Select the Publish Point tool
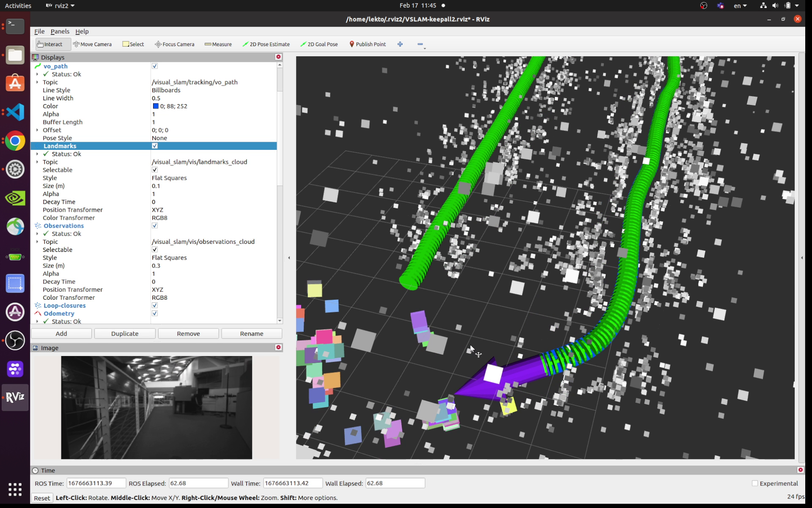The height and width of the screenshot is (508, 812). tap(368, 44)
